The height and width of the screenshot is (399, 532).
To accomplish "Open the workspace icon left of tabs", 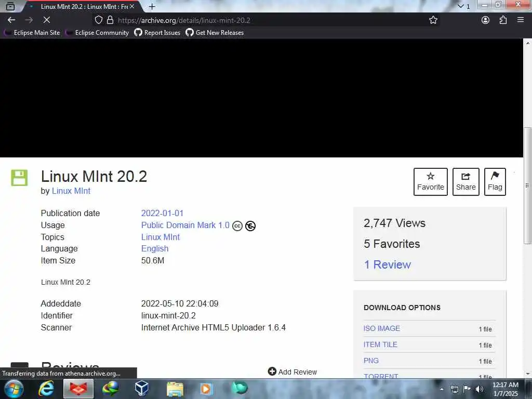I will [10, 6].
